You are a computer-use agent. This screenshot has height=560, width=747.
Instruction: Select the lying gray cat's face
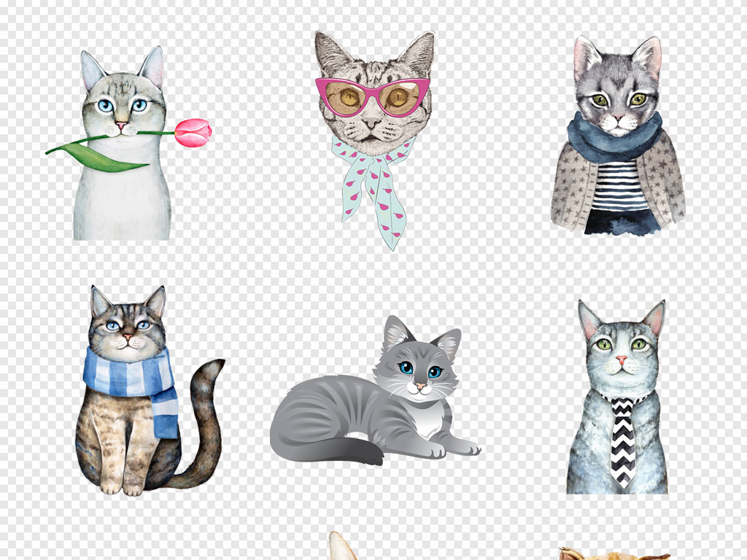[x=418, y=370]
